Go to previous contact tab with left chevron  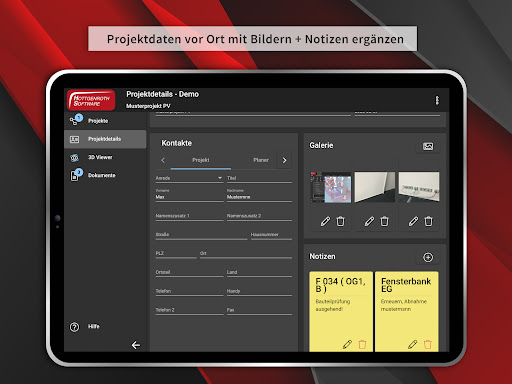tap(163, 160)
